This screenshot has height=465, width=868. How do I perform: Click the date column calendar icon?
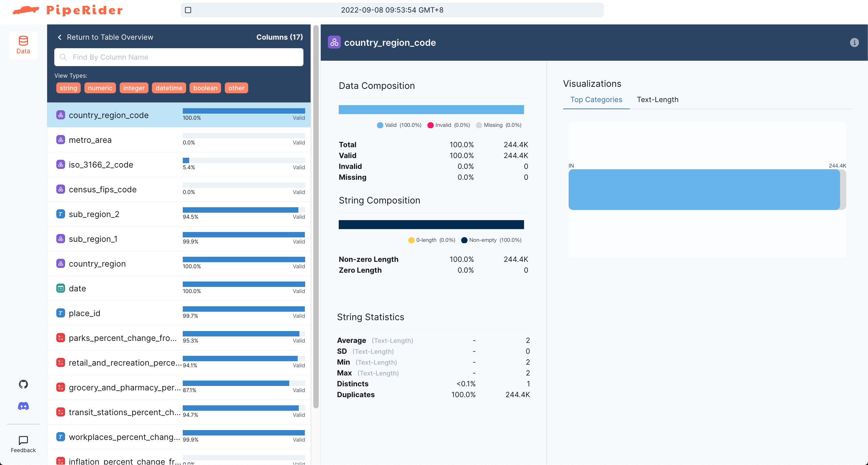coord(60,289)
